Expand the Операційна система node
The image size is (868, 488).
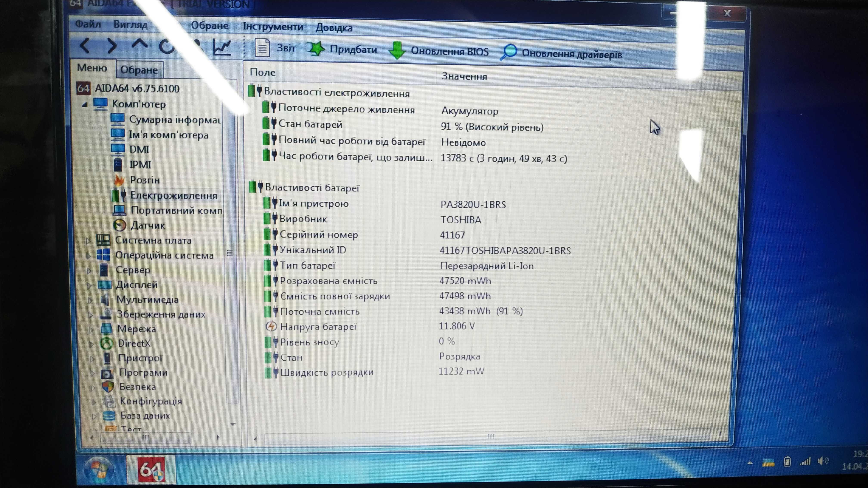coord(89,256)
